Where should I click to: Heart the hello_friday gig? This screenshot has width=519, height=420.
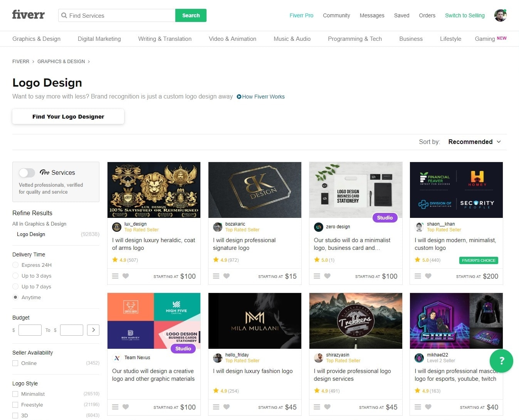[x=227, y=407]
